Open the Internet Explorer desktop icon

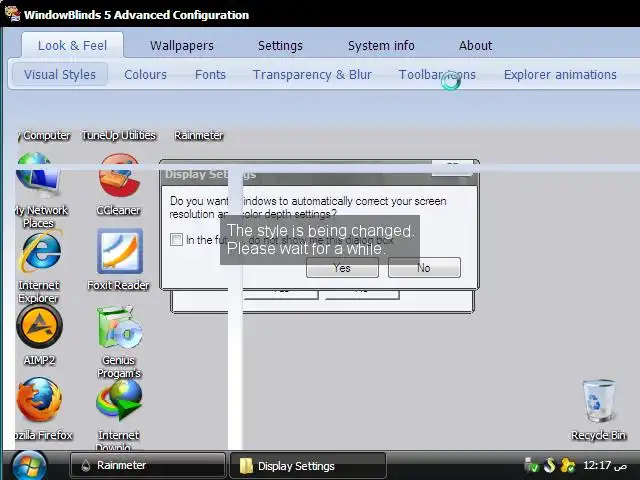[x=39, y=267]
